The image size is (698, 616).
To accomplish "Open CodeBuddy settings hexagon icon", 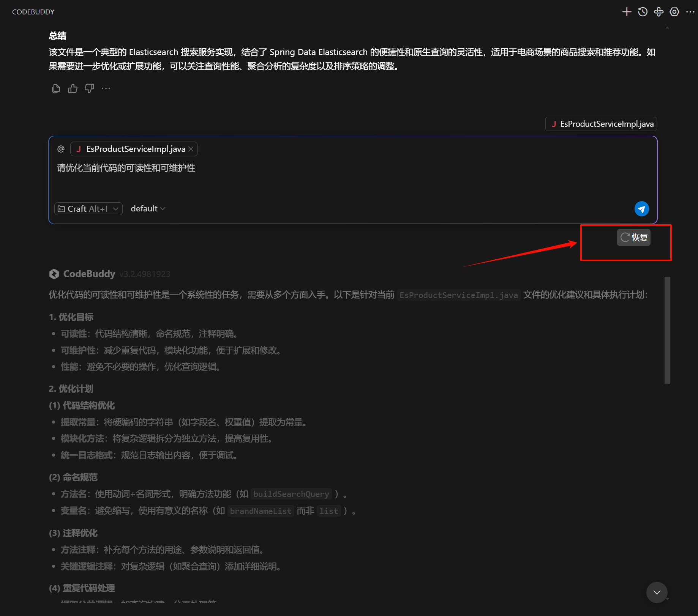I will 674,12.
